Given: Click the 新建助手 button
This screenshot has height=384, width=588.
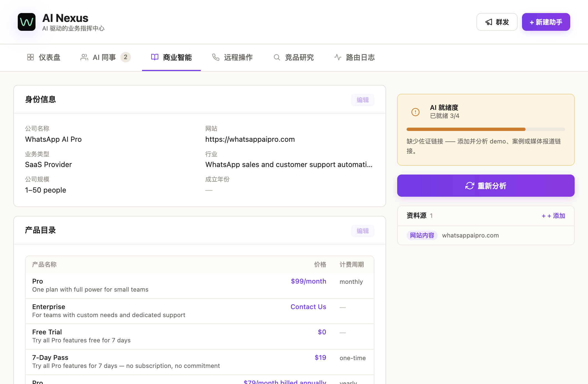Looking at the screenshot, I should click(546, 22).
